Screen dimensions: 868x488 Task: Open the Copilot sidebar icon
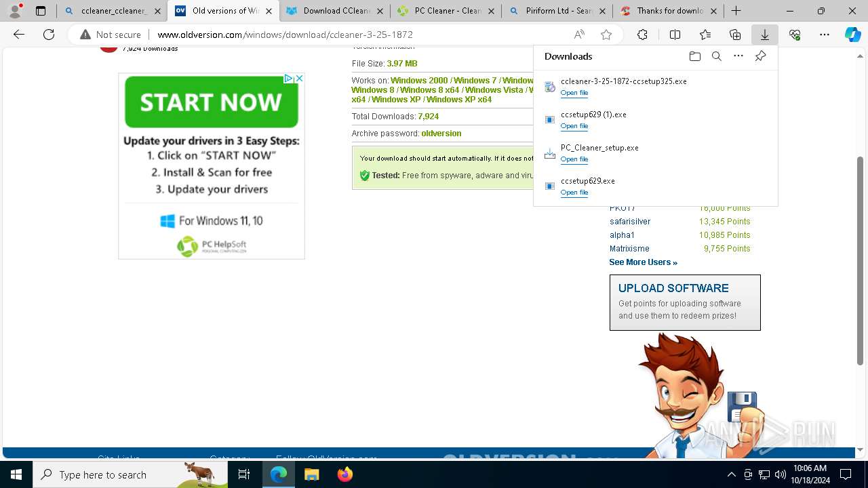point(853,35)
